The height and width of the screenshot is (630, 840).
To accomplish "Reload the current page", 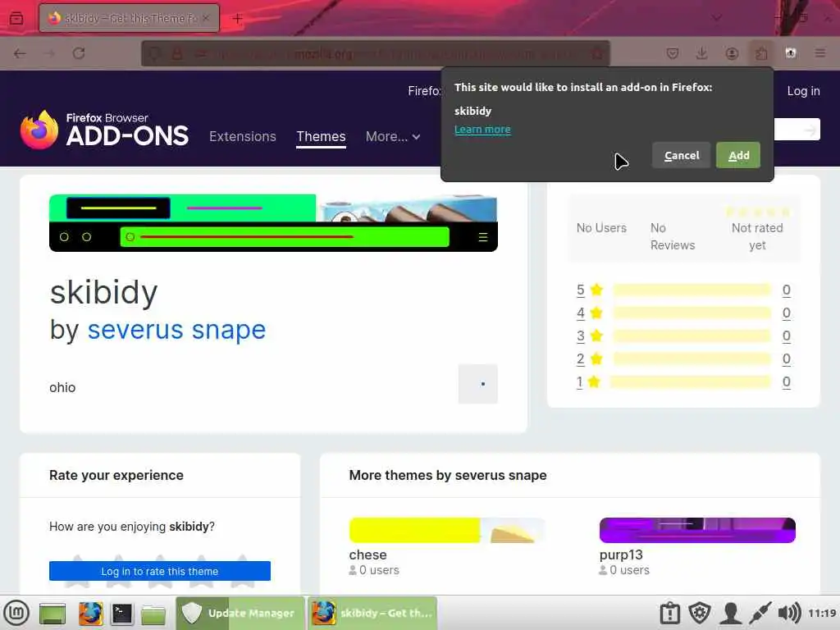I will (79, 53).
